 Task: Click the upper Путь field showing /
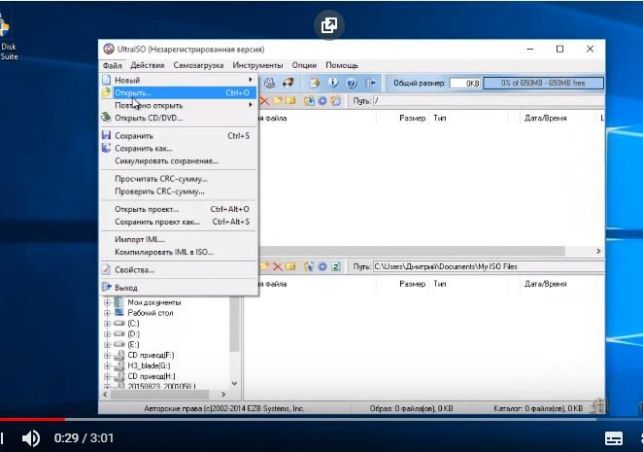[x=488, y=101]
